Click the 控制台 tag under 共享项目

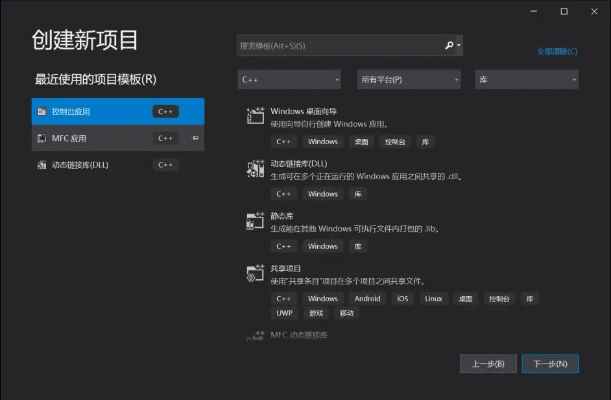click(x=499, y=299)
